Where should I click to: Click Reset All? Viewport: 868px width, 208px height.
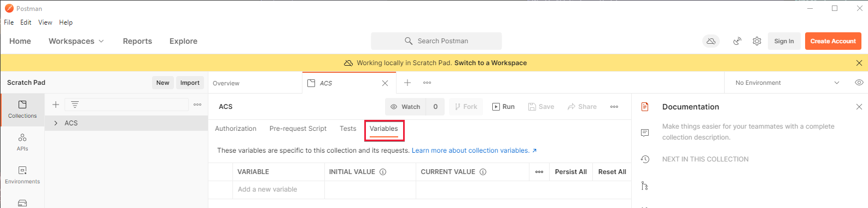tap(612, 172)
